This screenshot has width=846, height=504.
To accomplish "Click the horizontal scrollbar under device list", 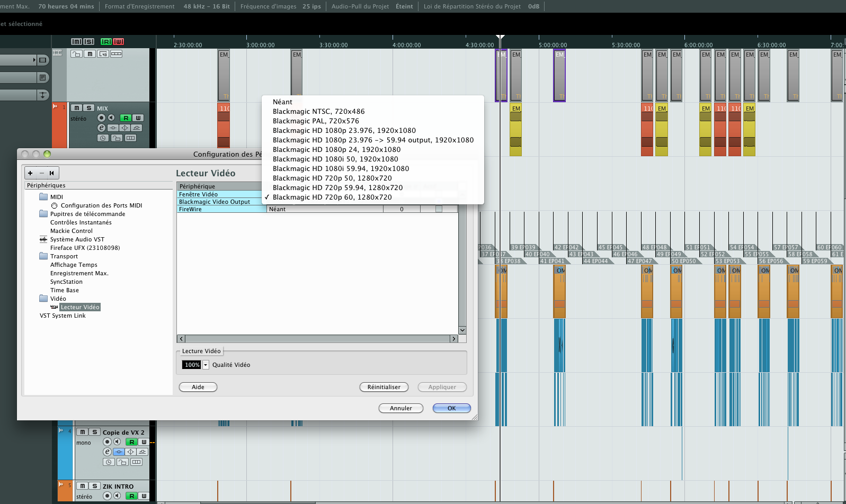I will tap(318, 339).
